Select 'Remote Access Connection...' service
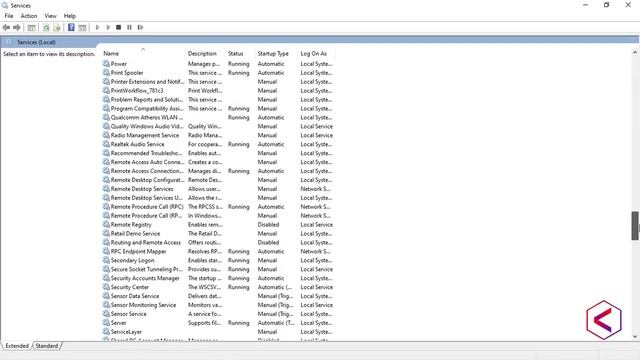The height and width of the screenshot is (360, 640). pos(147,171)
